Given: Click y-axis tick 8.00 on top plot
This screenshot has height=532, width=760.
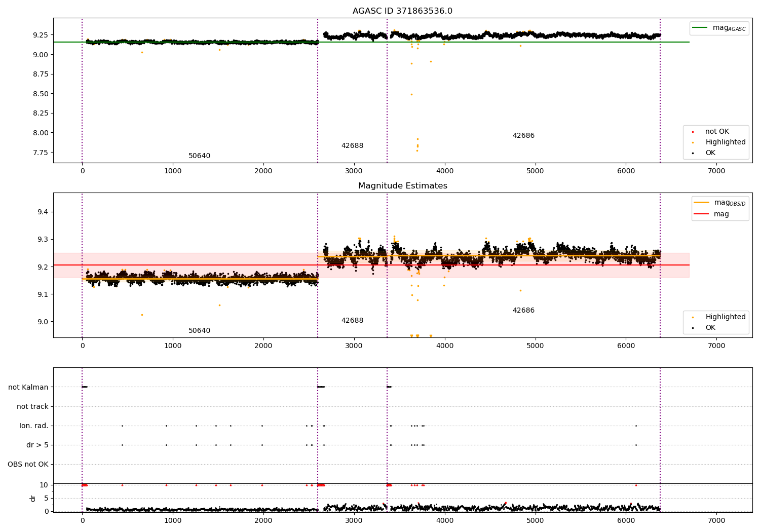Looking at the screenshot, I should tap(41, 133).
